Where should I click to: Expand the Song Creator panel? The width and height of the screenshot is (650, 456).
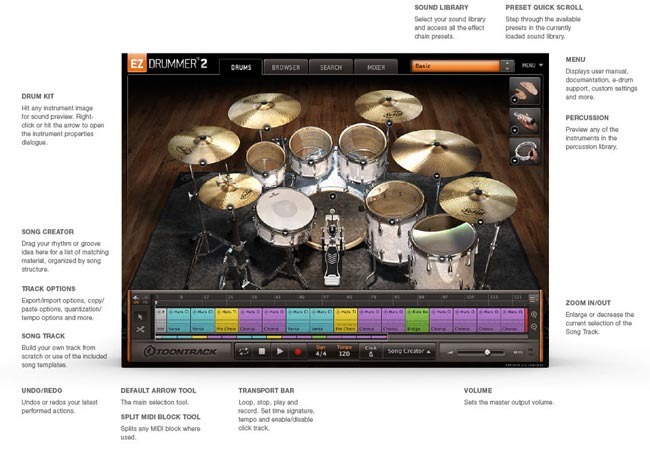409,351
